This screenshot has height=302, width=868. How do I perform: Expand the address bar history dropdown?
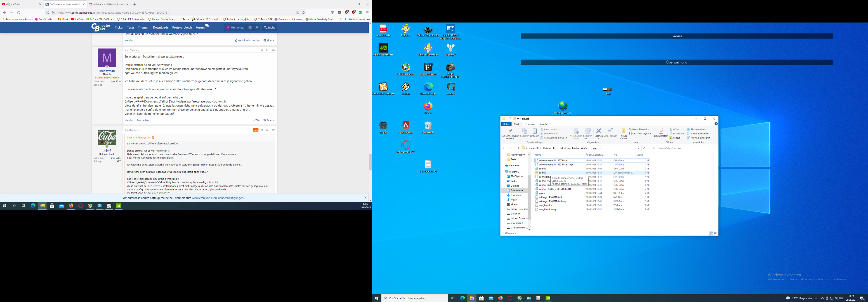(x=639, y=148)
